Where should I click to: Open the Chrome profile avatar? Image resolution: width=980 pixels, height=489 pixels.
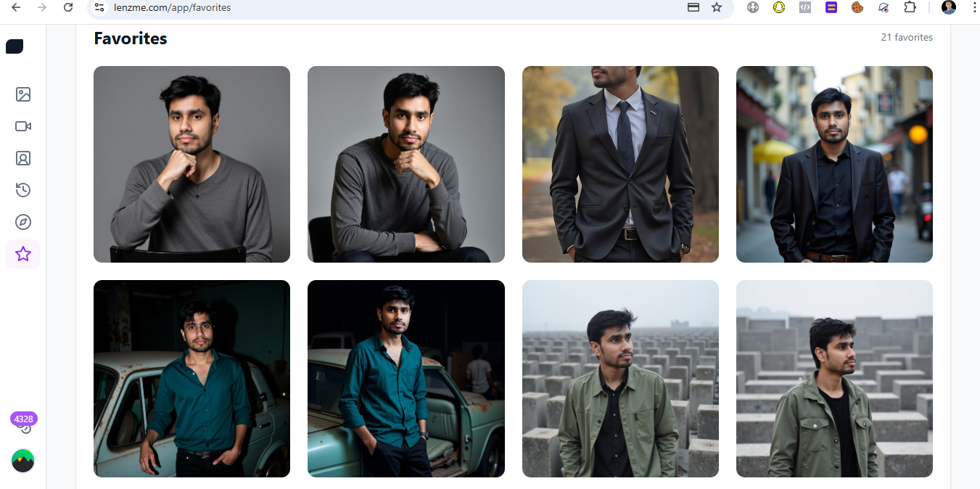(949, 7)
